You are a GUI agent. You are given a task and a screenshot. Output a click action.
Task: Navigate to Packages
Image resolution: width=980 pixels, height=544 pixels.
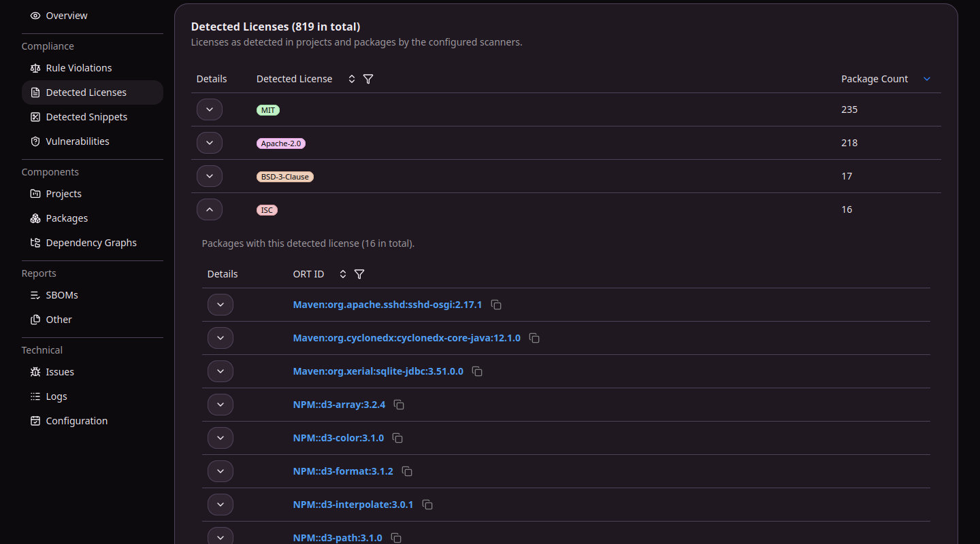point(93,218)
